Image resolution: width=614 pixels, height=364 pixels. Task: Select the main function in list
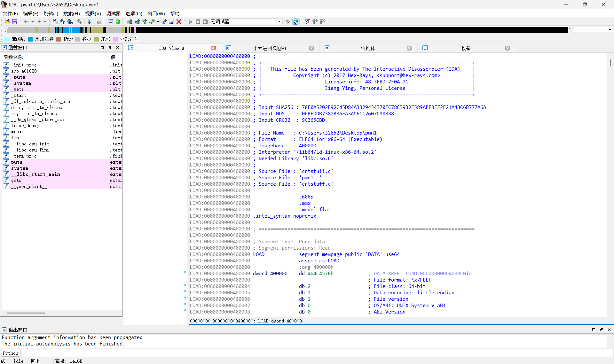pos(62,132)
